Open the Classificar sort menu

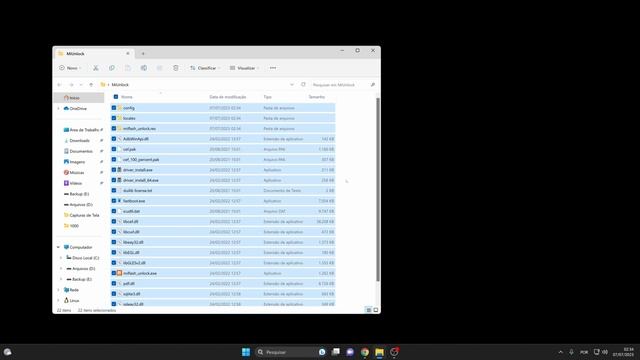(205, 68)
